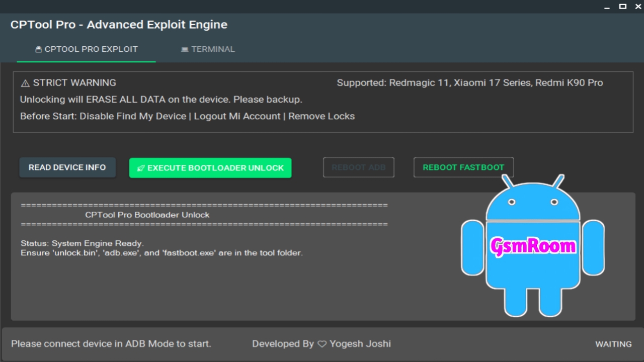
Task: Click the strict warning triangle icon
Action: coord(25,83)
